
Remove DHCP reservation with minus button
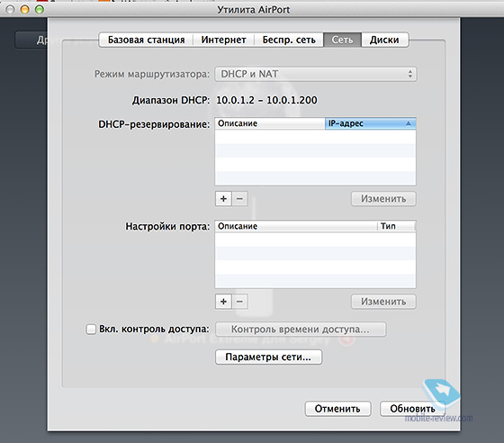click(x=239, y=199)
